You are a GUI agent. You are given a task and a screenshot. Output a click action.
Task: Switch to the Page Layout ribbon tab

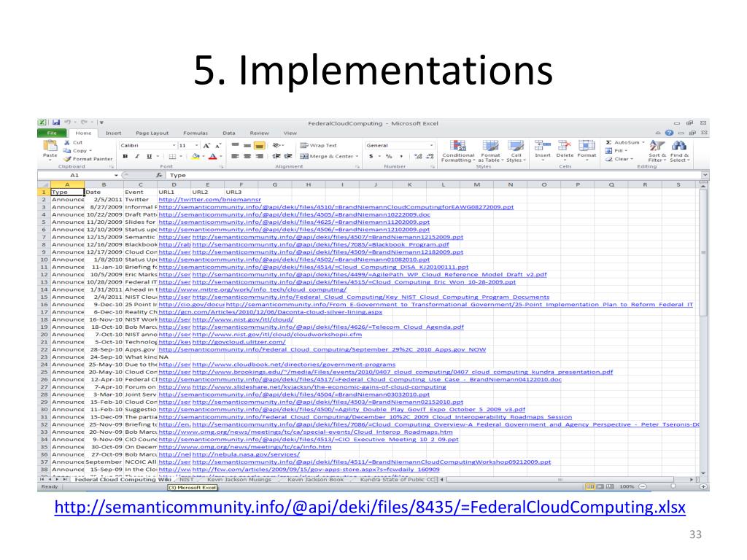click(152, 133)
